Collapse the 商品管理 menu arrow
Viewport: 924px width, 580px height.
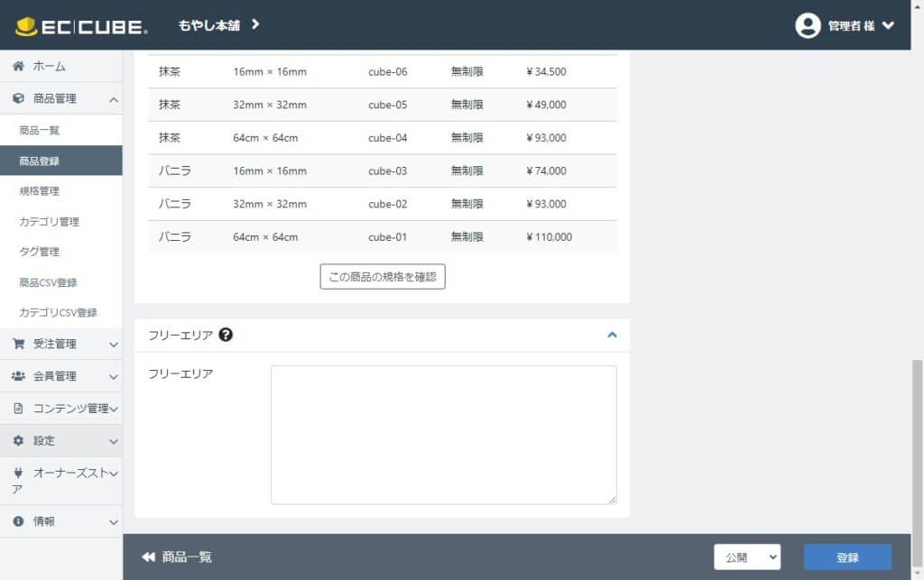[x=114, y=99]
